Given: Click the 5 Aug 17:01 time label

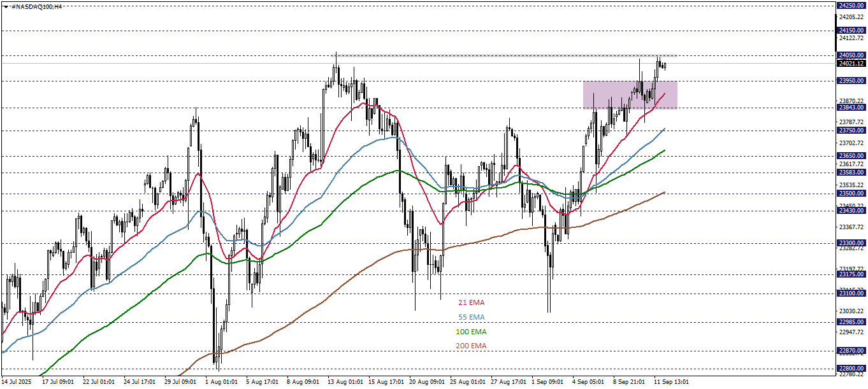Looking at the screenshot, I should 262,382.
